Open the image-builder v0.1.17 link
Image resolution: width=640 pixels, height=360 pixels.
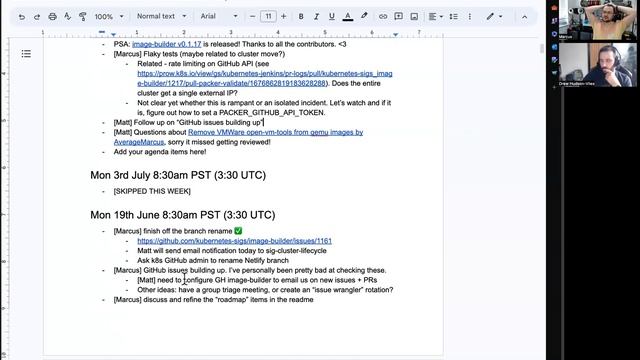167,44
